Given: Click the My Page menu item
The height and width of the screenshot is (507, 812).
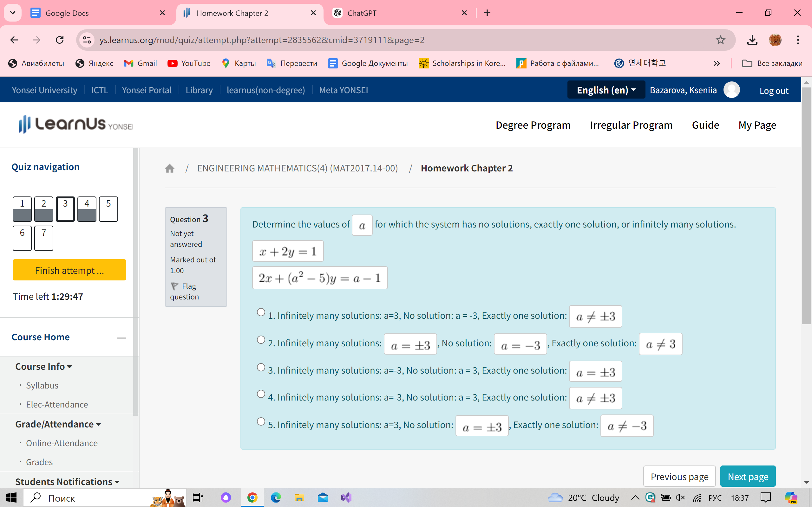Looking at the screenshot, I should point(757,125).
